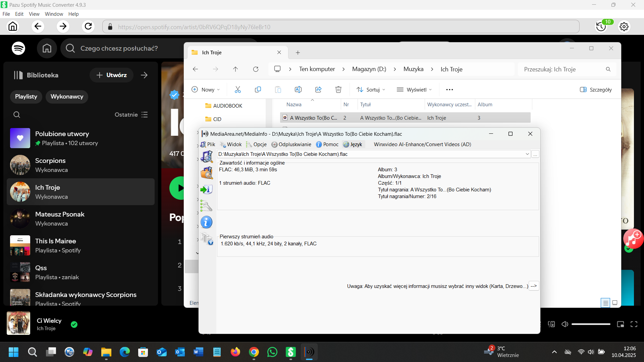Go forward with Pazu forward arrow
Viewport: 644px width, 362px height.
tap(63, 26)
